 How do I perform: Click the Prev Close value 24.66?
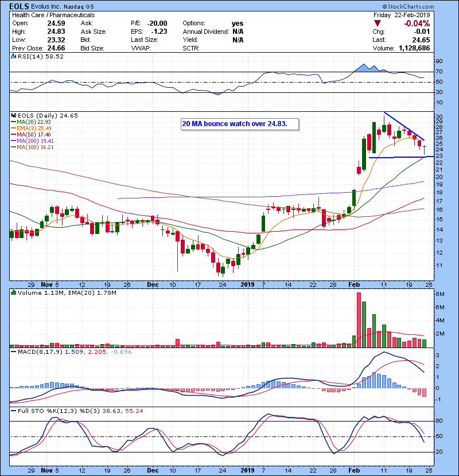(56, 48)
